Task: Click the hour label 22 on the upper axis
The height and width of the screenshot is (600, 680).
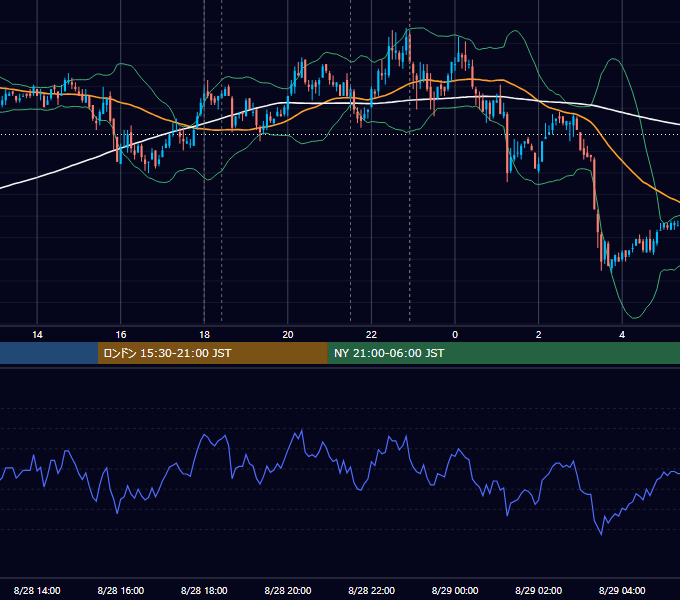Action: tap(371, 335)
